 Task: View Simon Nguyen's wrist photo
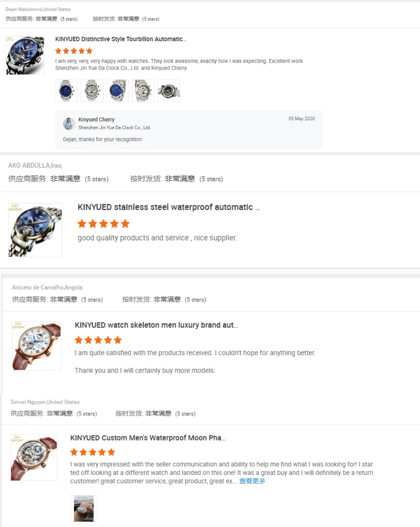[x=84, y=509]
